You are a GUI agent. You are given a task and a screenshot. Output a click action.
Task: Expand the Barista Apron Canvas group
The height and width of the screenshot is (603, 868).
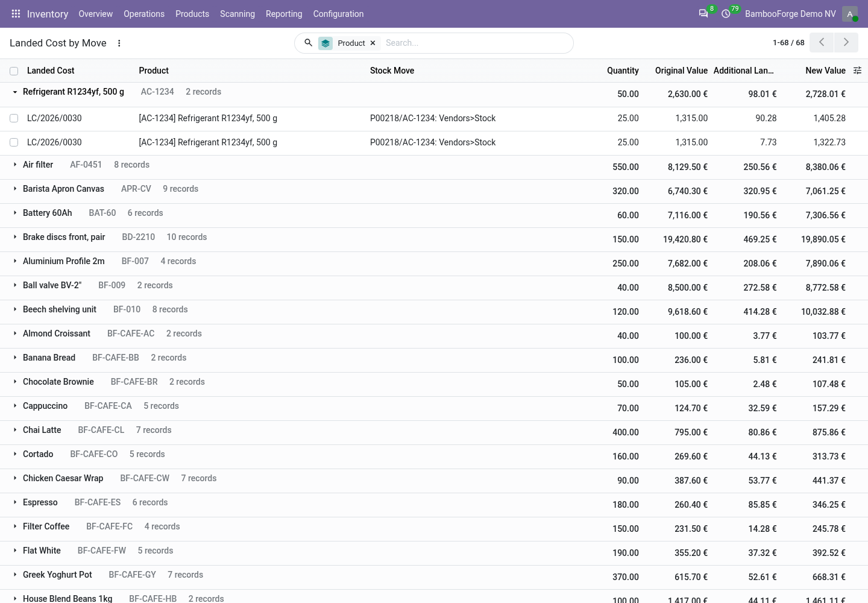(x=15, y=189)
